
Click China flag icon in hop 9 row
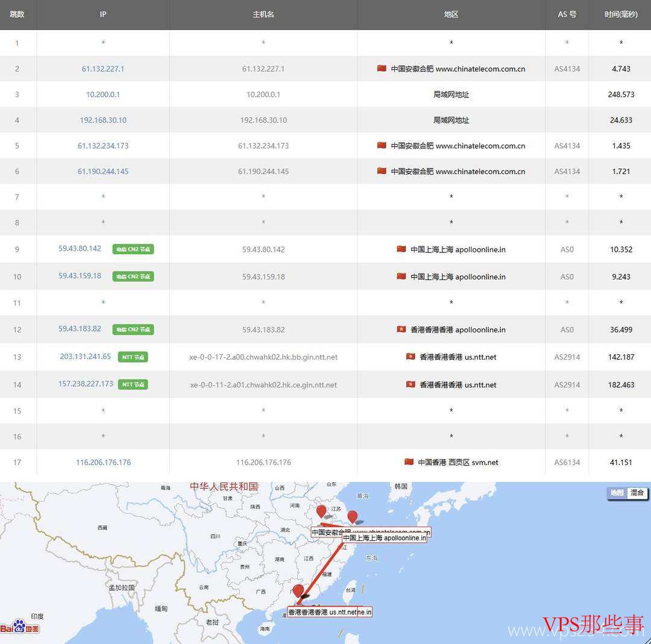point(401,249)
